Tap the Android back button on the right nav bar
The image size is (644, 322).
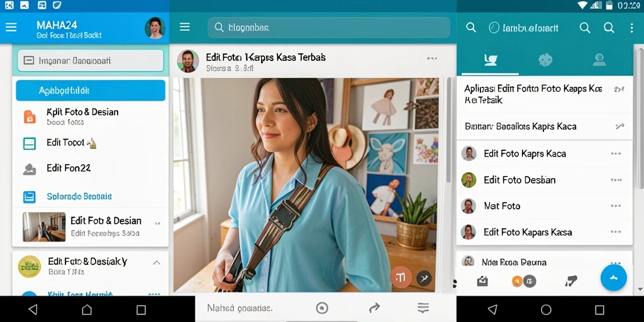point(492,309)
